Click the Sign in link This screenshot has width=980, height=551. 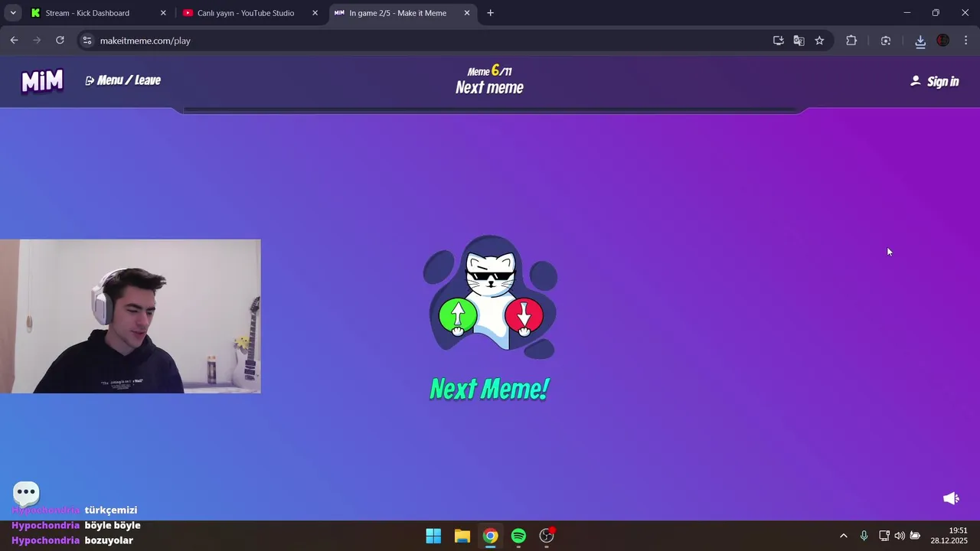tap(934, 81)
